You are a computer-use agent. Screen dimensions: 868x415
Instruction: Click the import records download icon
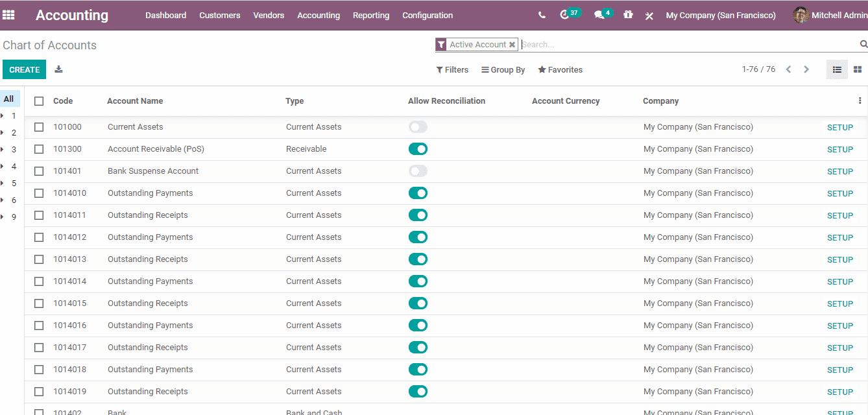pyautogui.click(x=58, y=69)
